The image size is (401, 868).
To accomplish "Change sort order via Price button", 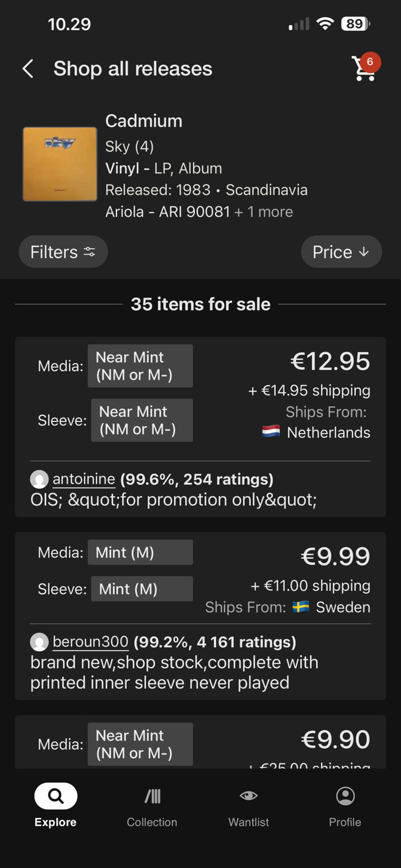I will point(341,252).
